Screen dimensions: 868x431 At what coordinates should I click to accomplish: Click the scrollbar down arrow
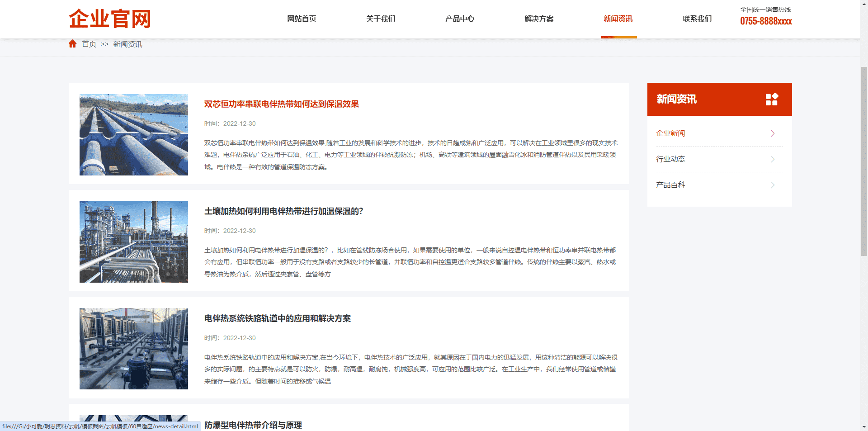(x=864, y=427)
